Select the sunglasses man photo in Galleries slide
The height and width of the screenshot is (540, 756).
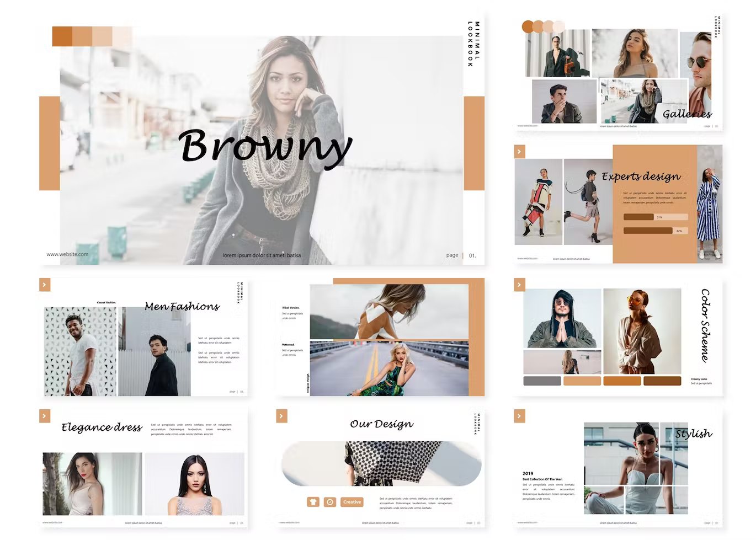(696, 73)
